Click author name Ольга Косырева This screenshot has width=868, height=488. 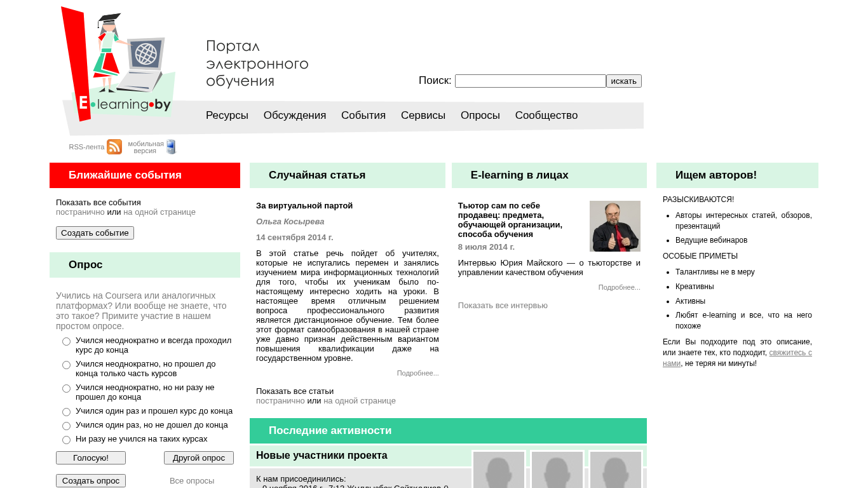[x=290, y=222]
